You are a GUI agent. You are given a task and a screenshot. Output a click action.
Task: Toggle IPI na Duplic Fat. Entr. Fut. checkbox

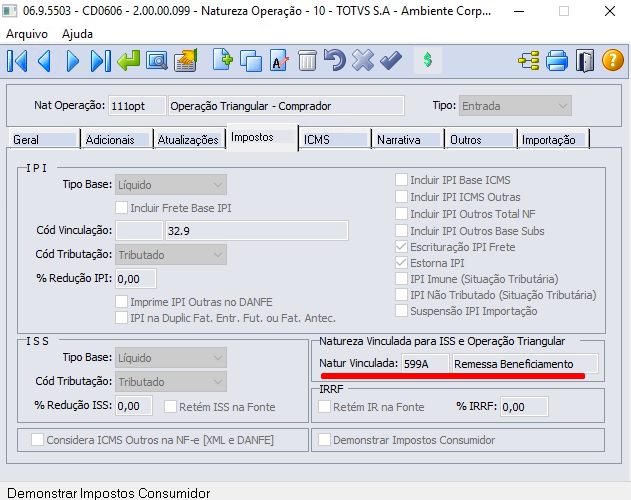122,318
